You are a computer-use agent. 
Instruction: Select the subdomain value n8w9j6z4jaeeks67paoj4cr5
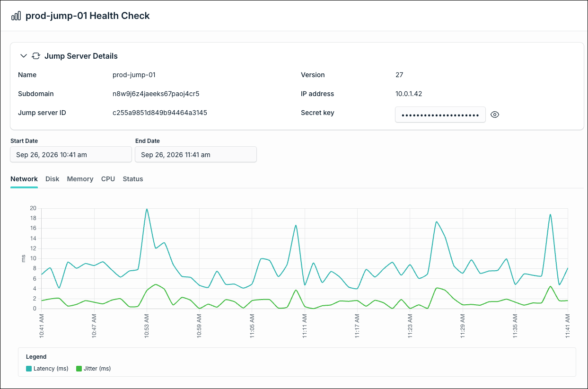[156, 94]
